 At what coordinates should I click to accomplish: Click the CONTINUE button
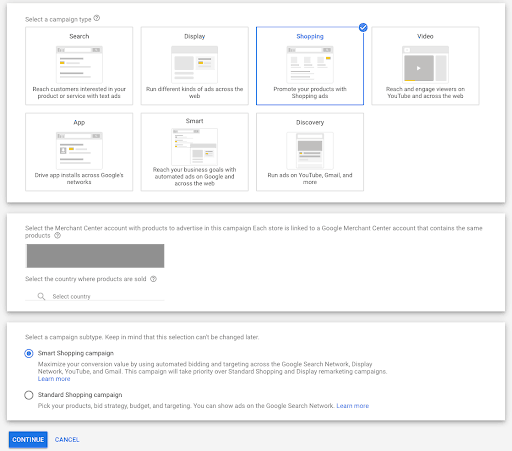(x=28, y=439)
